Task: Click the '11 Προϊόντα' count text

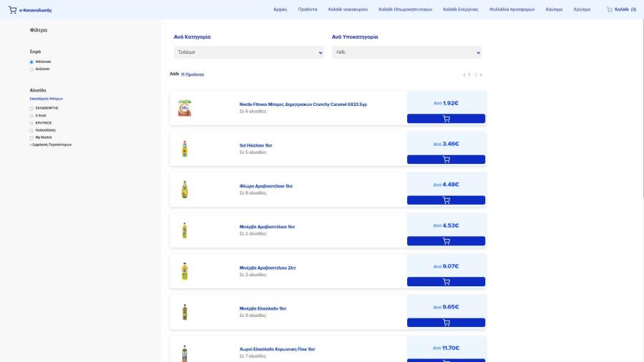Action: (192, 74)
